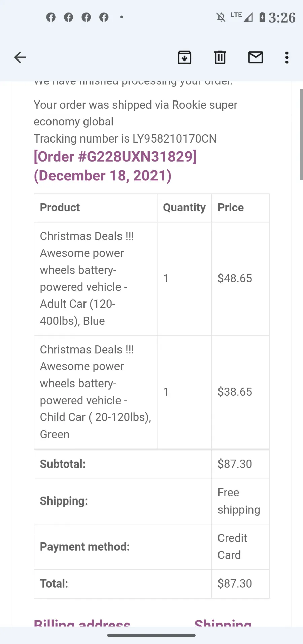Archive this email with the archive icon
Screen dimensions: 303x644
[x=184, y=57]
